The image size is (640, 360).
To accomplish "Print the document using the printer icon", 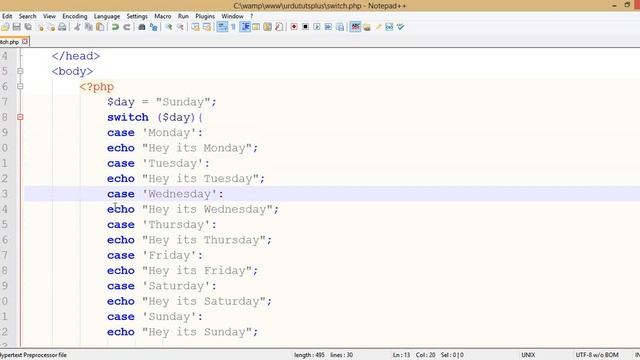I will [x=62, y=27].
